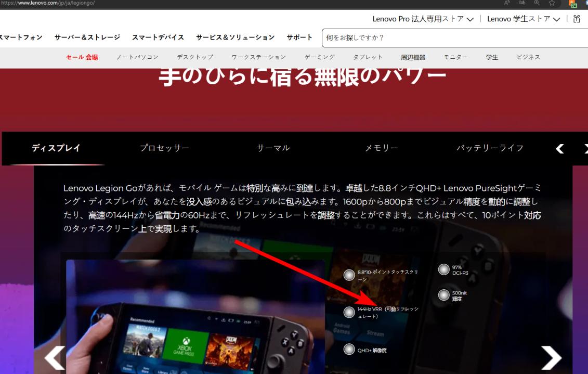Click the hotspot dot beside 97% DCI-P3
Image resolution: width=588 pixels, height=374 pixels.
coord(445,268)
